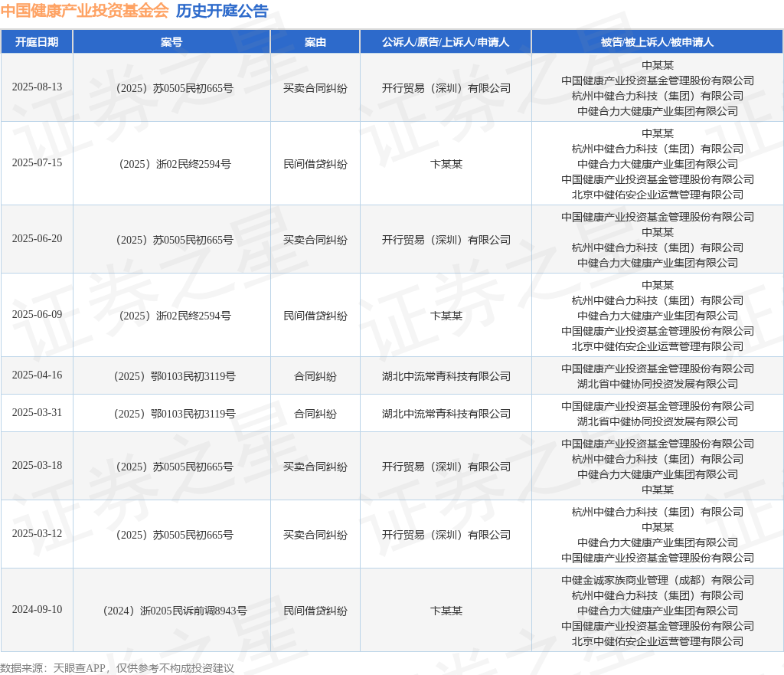Click the 案由 column header
Screen dimensions: 784x675
click(315, 42)
